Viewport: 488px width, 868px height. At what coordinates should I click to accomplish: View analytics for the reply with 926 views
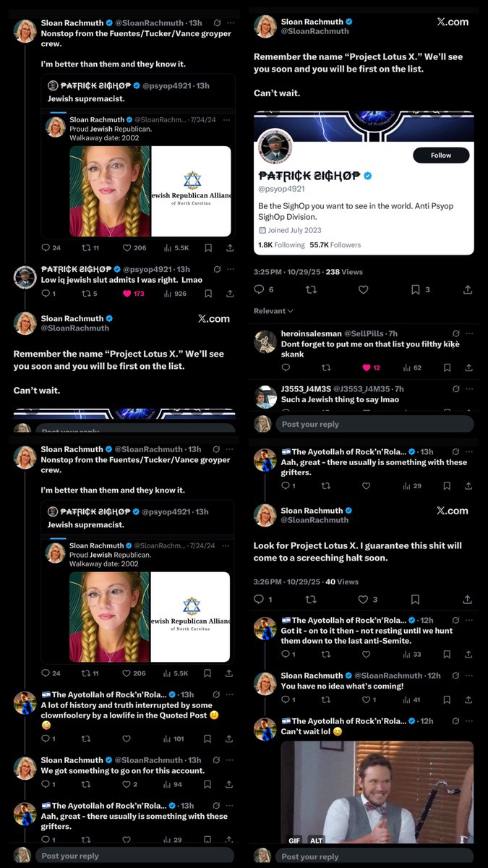point(176,294)
